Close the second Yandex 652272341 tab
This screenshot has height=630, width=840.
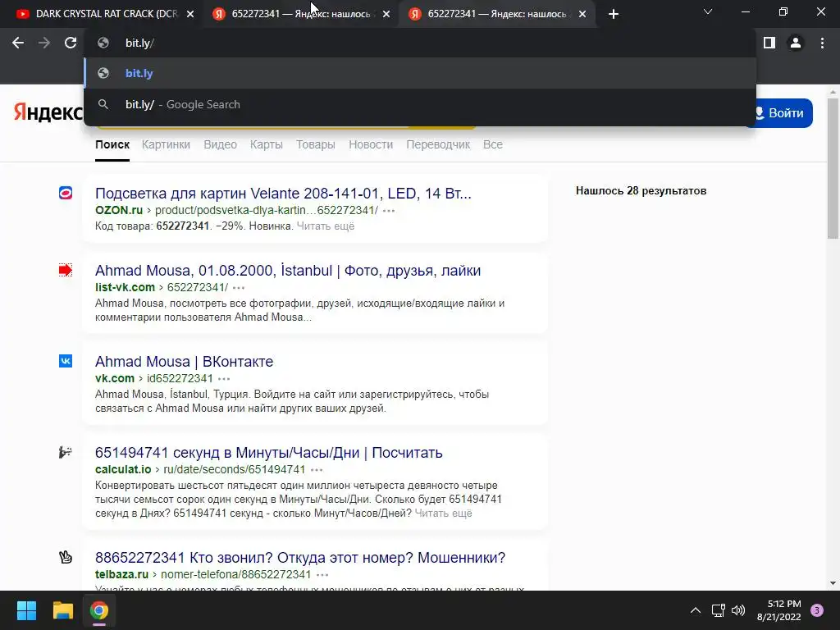point(386,15)
